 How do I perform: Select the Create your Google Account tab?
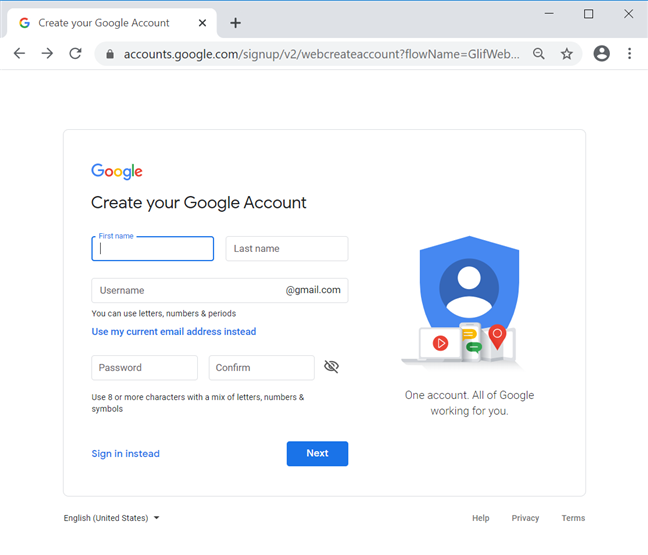click(x=103, y=23)
